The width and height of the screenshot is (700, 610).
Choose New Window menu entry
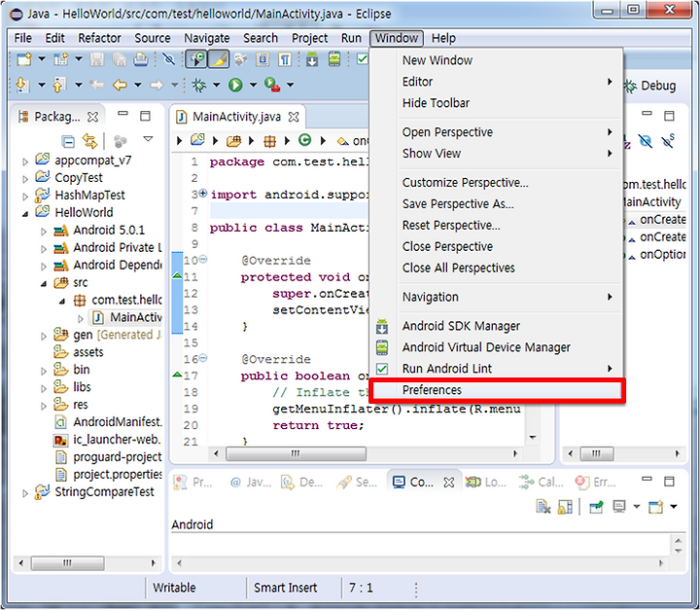pos(498,60)
